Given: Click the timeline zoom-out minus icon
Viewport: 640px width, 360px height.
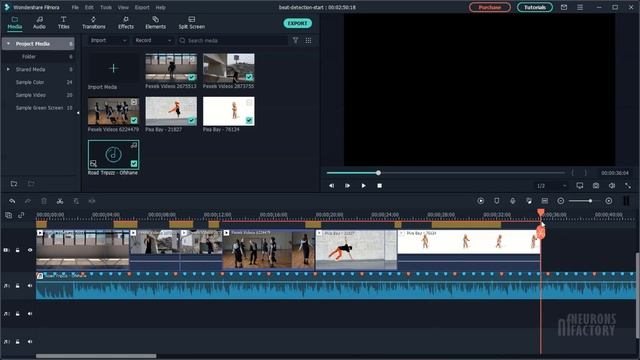Looking at the screenshot, I should click(x=561, y=201).
